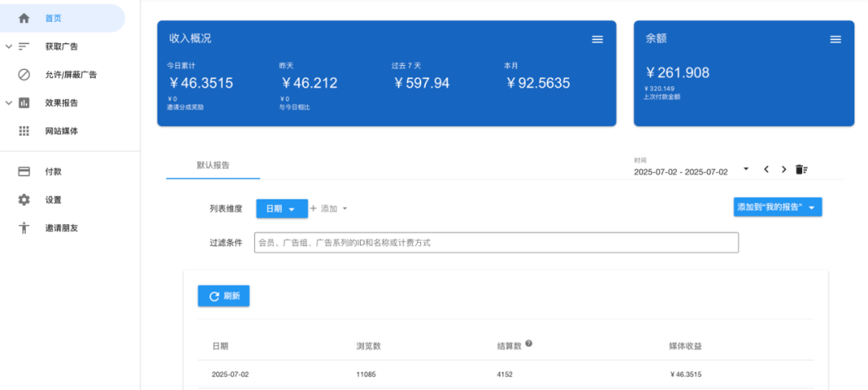
Task: Click the 2025-07-02 date cell in table
Action: [x=231, y=375]
